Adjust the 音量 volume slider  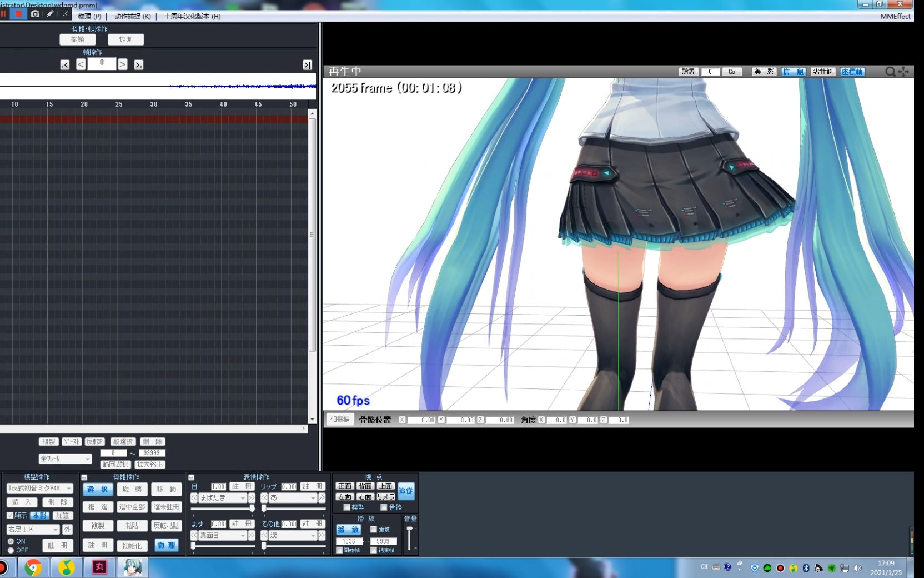tap(410, 539)
